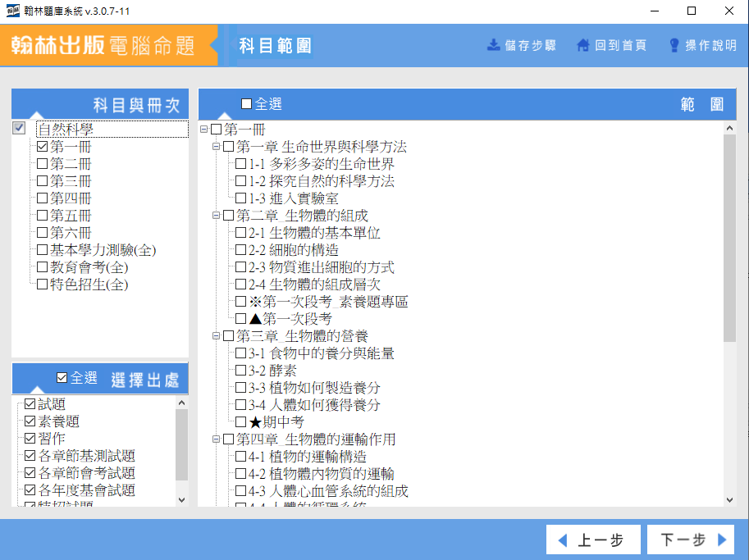This screenshot has height=560, width=749.
Task: Collapse the 第四章_生物體的運輸作用 node
Action: (216, 439)
